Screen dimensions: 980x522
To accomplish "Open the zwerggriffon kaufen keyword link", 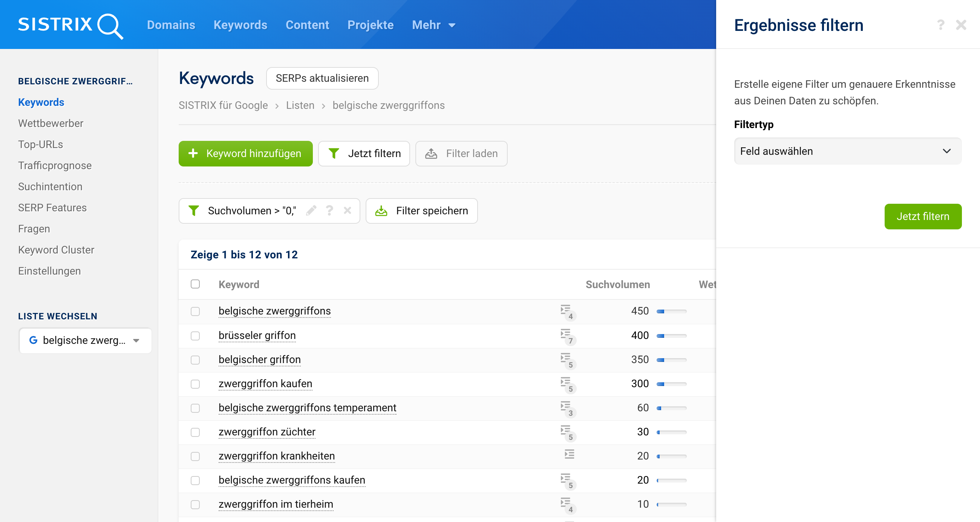I will [266, 384].
